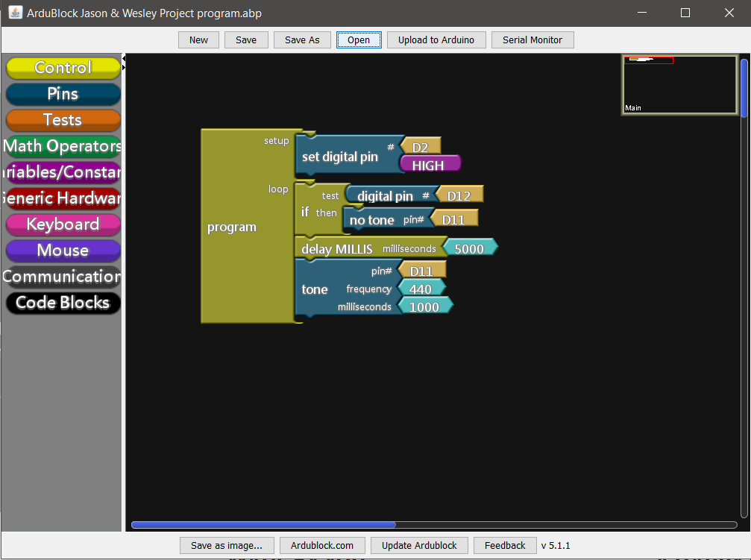Open the Pins block drawer
The height and width of the screenshot is (560, 751).
pos(63,94)
